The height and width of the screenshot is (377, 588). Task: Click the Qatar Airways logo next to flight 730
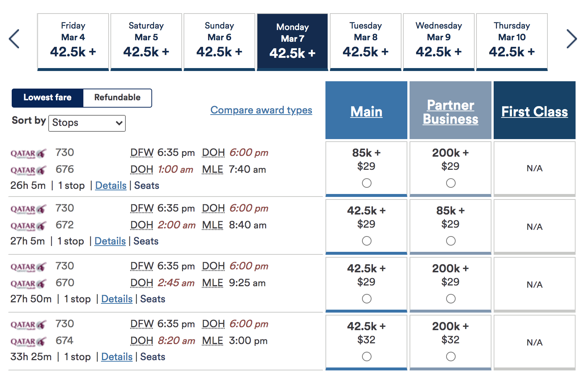tap(27, 153)
